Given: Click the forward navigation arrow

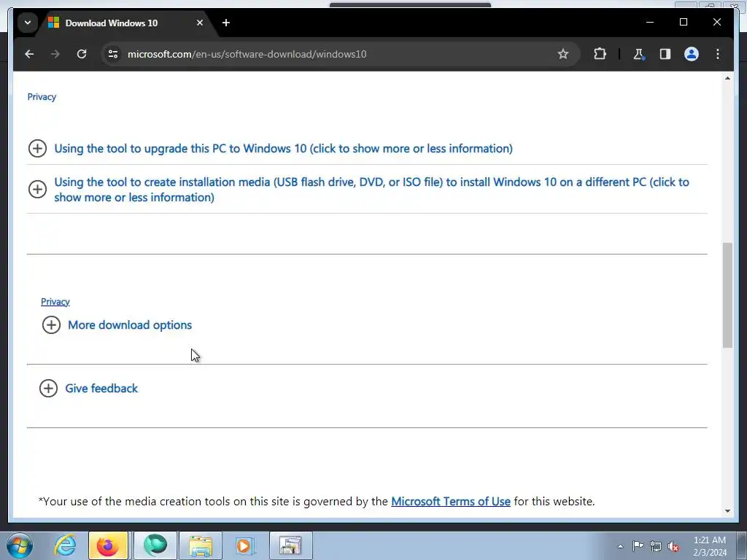Looking at the screenshot, I should 55,54.
